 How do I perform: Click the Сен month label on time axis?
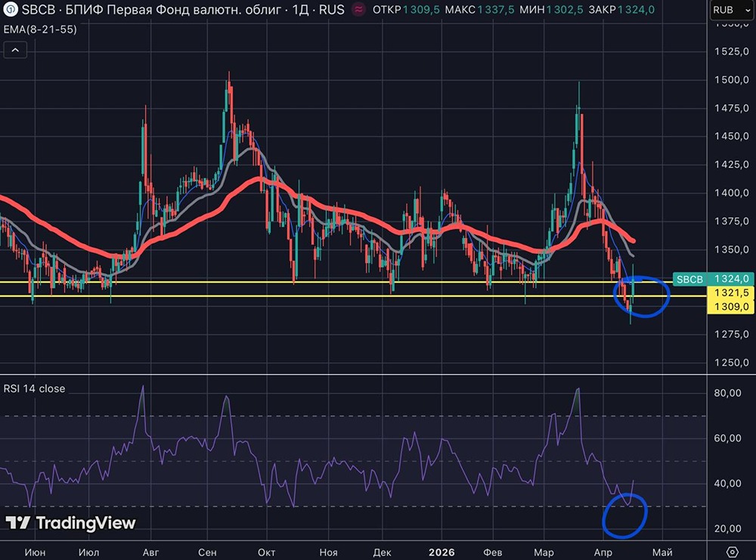coord(207,552)
